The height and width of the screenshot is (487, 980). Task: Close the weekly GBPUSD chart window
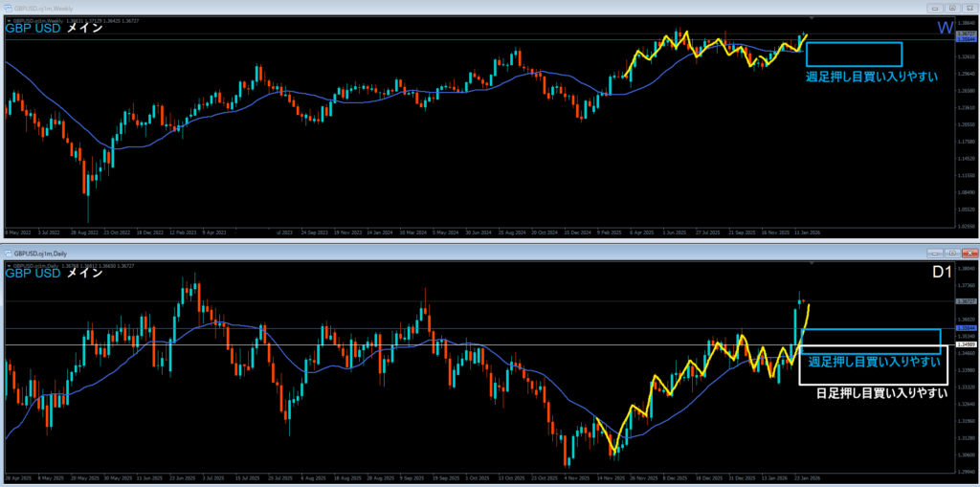[969, 8]
